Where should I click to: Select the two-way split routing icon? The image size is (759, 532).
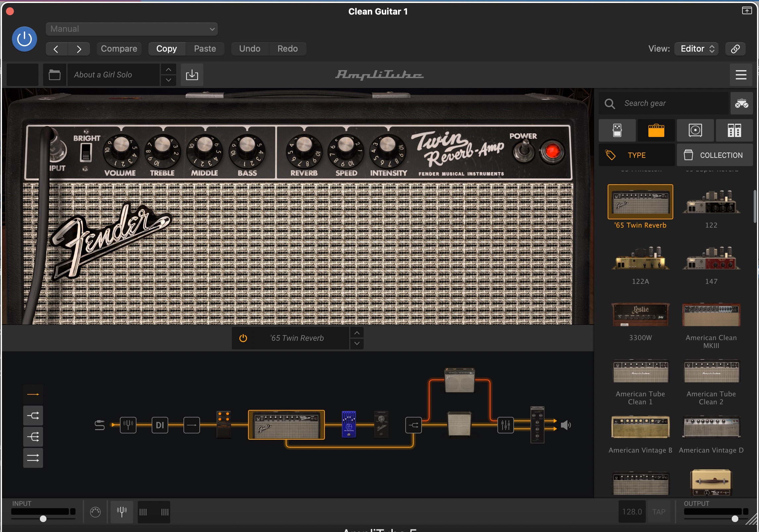point(33,416)
